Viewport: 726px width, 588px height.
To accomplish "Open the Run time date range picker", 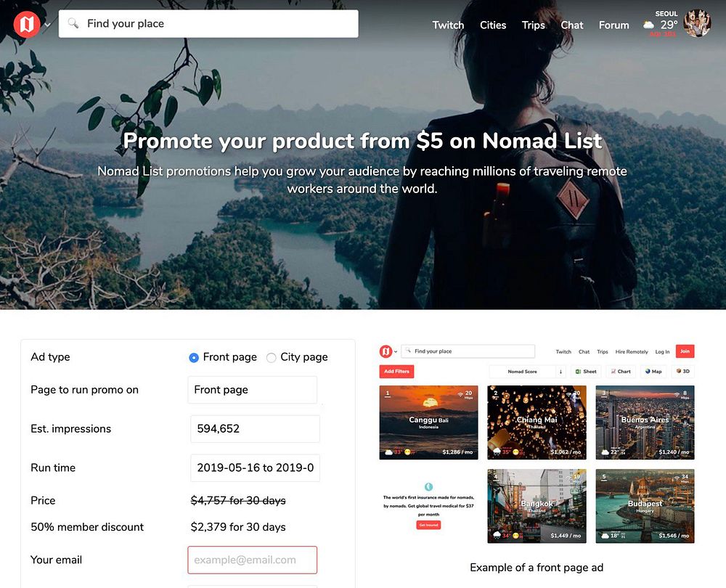I will (x=255, y=467).
